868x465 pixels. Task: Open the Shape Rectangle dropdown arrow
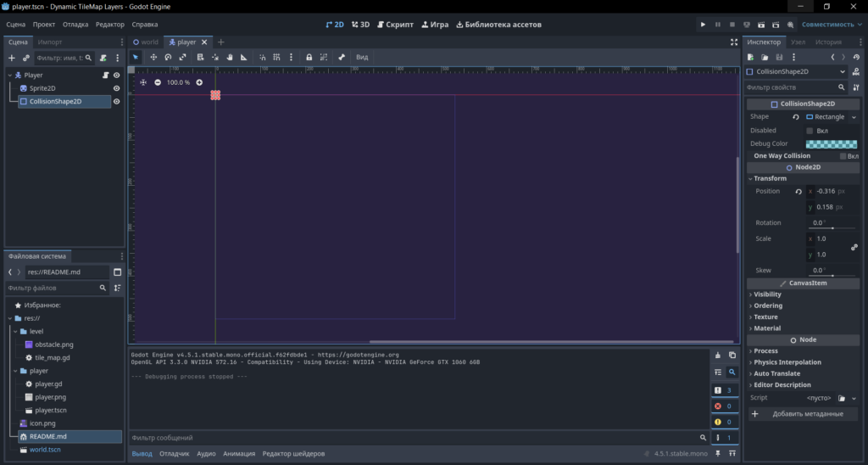coord(854,117)
